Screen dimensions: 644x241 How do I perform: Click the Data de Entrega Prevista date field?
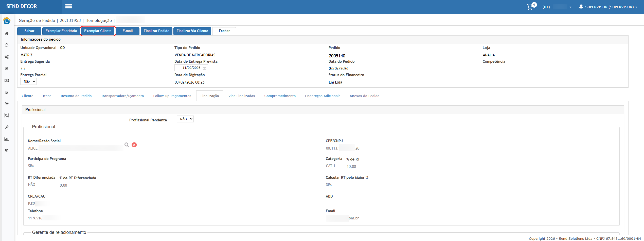pos(188,68)
